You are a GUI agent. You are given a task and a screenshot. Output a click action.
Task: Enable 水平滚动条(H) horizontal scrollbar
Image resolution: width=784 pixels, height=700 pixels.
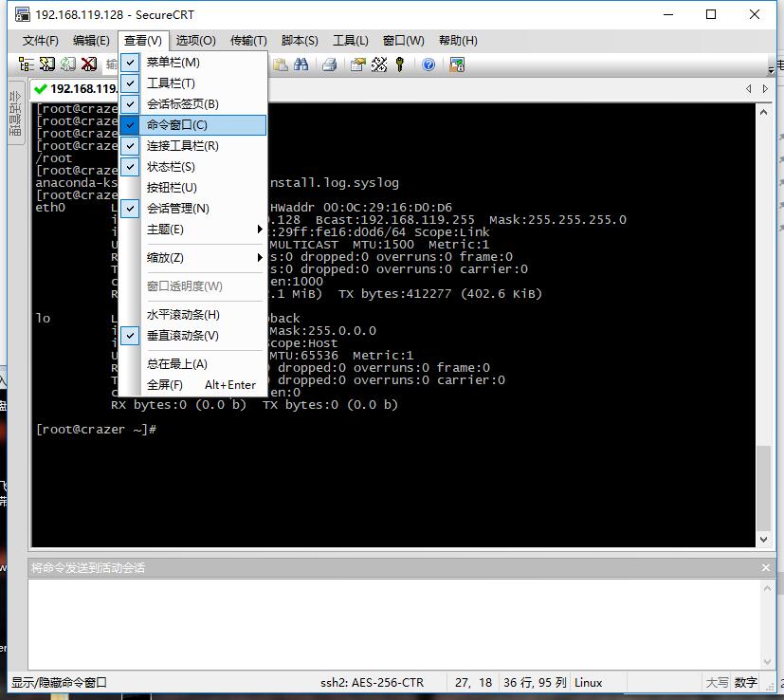point(192,315)
